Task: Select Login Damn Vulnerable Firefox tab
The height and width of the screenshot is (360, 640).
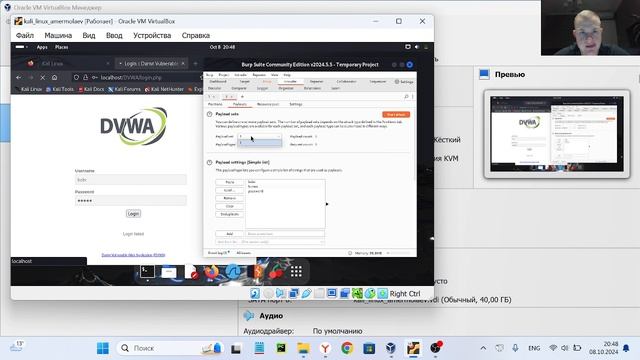Action: pos(151,64)
